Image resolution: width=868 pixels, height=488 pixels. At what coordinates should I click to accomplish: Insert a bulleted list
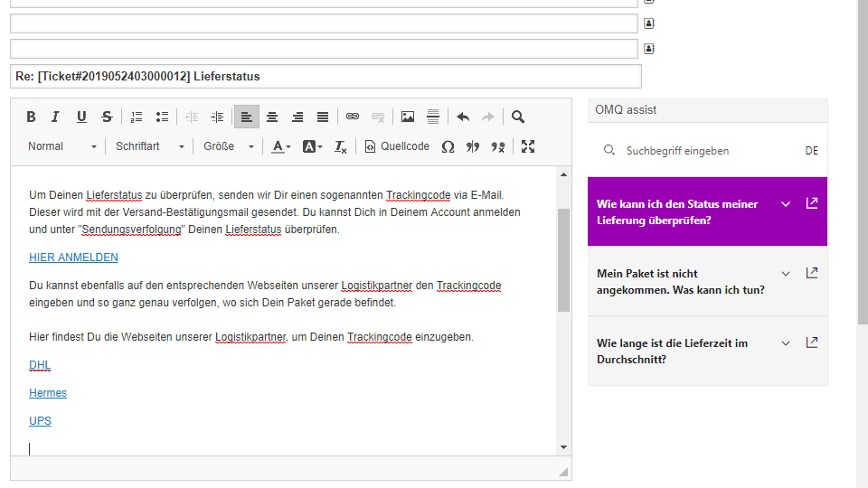click(162, 117)
